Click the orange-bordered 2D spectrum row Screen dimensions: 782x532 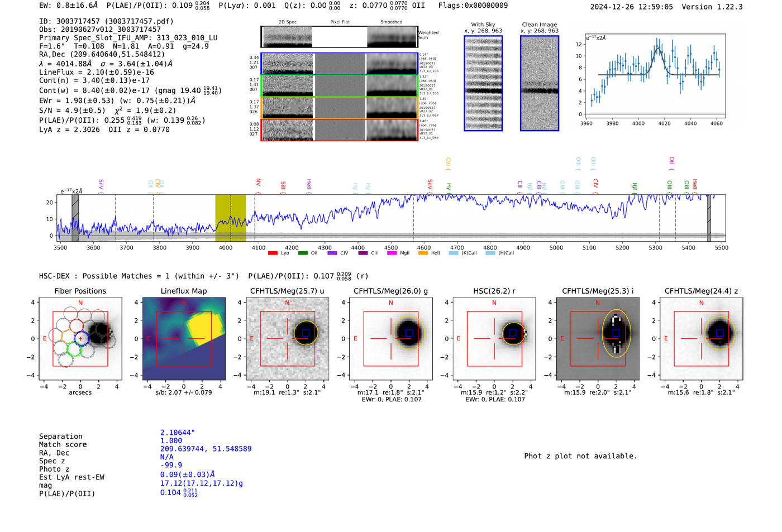point(339,108)
